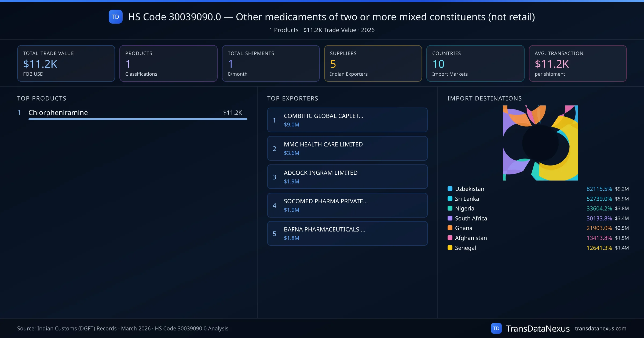The height and width of the screenshot is (338, 644).
Task: Click the Ghana orange legend swatch
Action: click(450, 228)
